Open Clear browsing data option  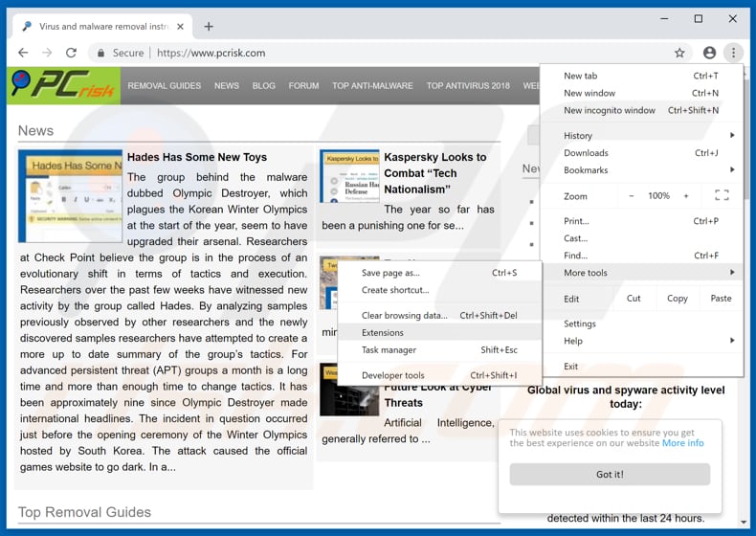[404, 315]
